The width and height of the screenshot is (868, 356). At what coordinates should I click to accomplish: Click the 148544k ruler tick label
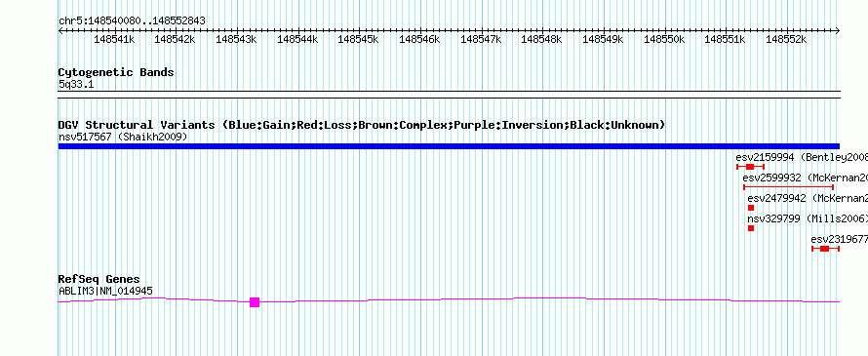297,39
